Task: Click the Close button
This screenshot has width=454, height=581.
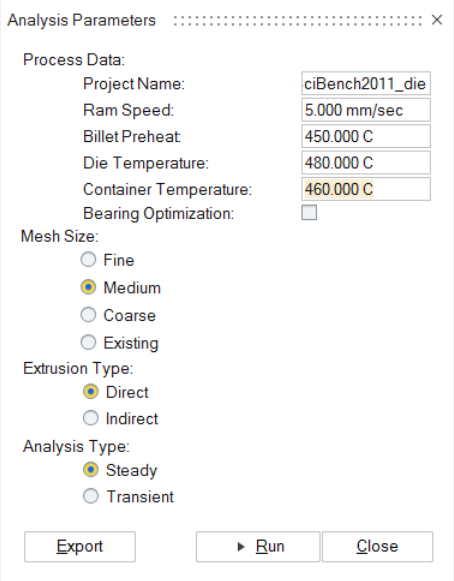Action: 377,547
